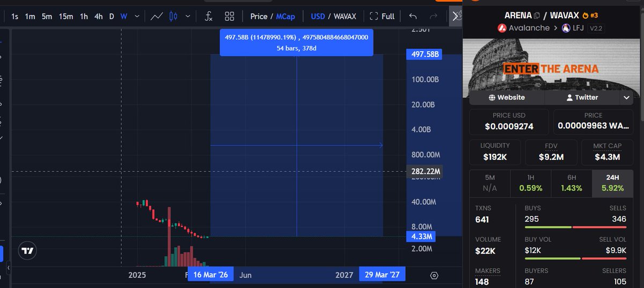The image size is (644, 288).
Task: Copy the ARENA token address
Action: tap(537, 16)
